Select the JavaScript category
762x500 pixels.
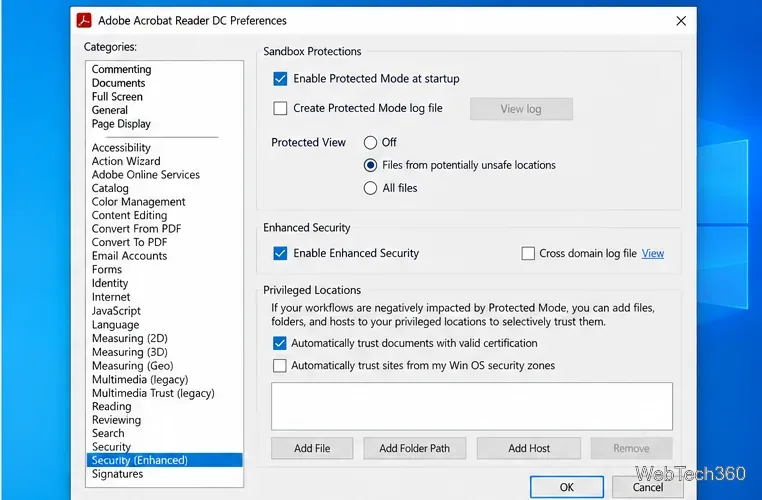click(x=116, y=311)
